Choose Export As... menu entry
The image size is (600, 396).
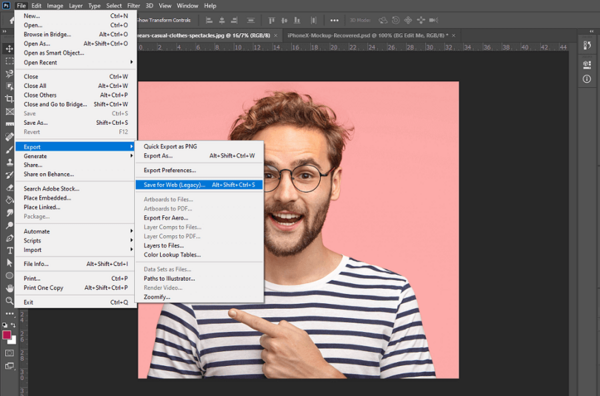tap(199, 156)
